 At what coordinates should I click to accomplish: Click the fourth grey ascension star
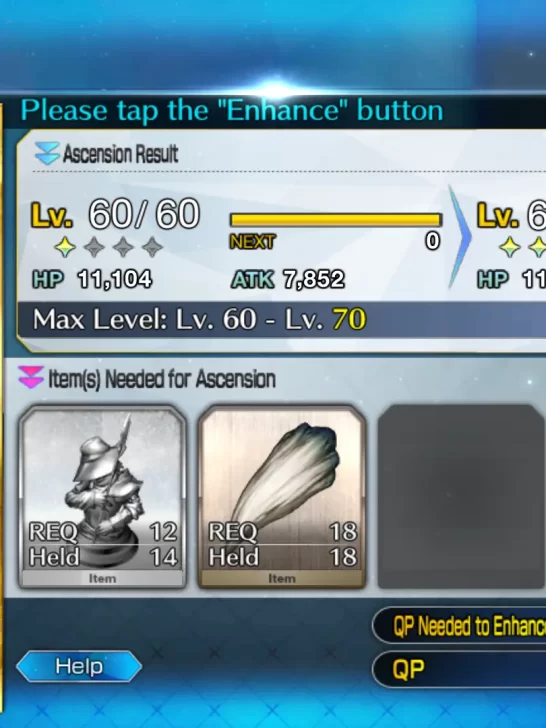pos(152,247)
